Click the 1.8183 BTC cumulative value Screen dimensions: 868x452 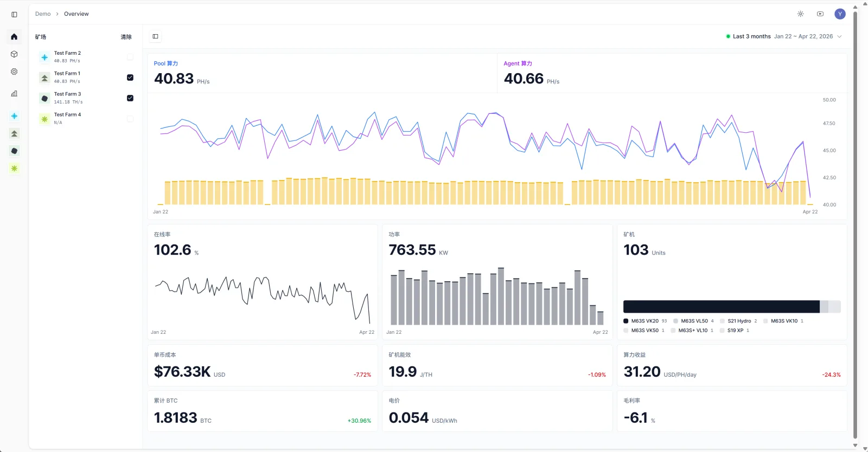click(x=183, y=418)
